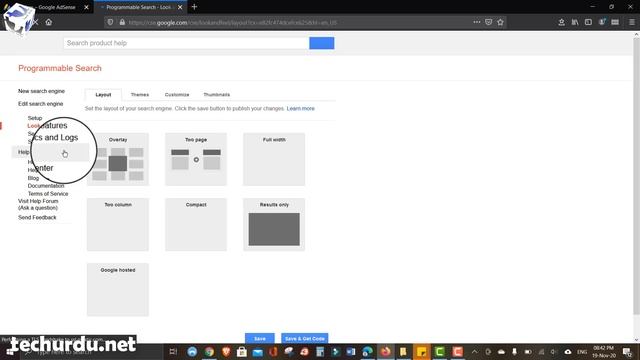This screenshot has width=640, height=360.
Task: Open Firefox hamburger menu
Action: click(x=631, y=22)
